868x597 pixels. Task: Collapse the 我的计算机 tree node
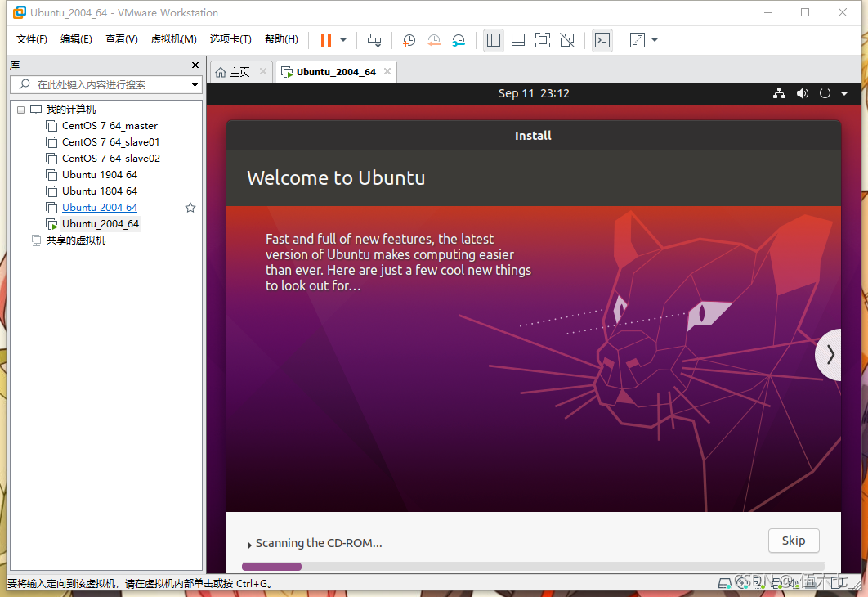click(x=20, y=110)
